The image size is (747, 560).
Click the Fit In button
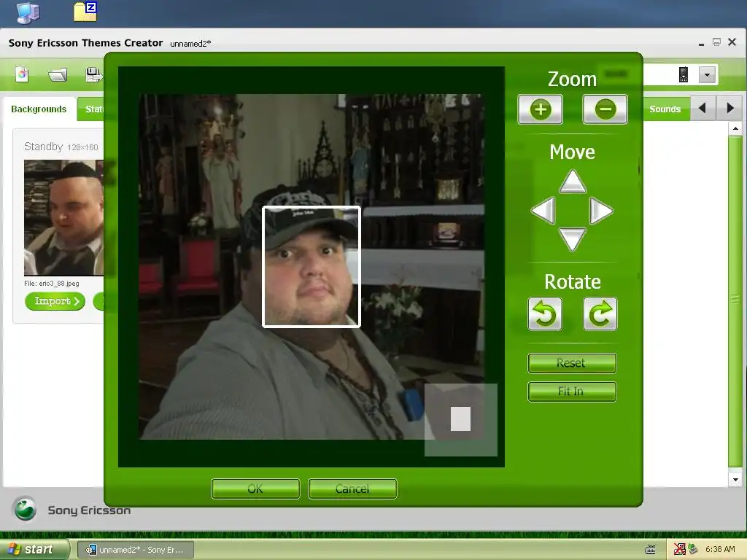coord(572,392)
